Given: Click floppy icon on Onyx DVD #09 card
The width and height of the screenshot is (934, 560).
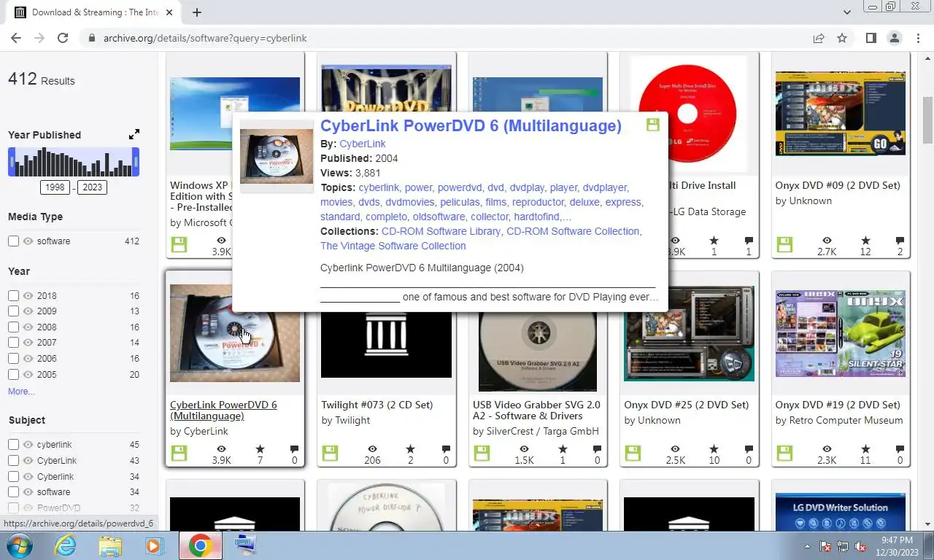Looking at the screenshot, I should (784, 245).
